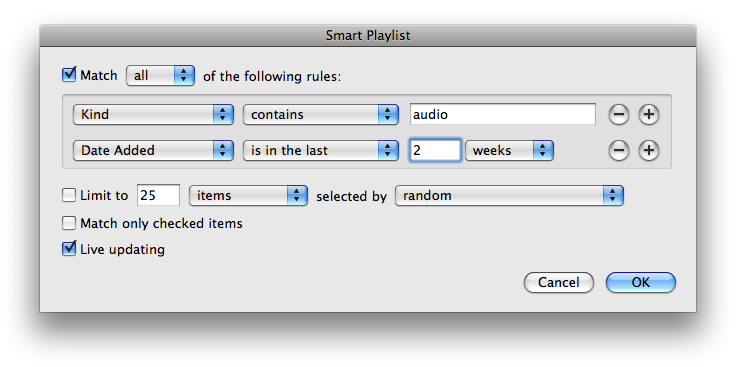Image resolution: width=736 pixels, height=367 pixels.
Task: Disable Live updating checkbox
Action: [69, 249]
